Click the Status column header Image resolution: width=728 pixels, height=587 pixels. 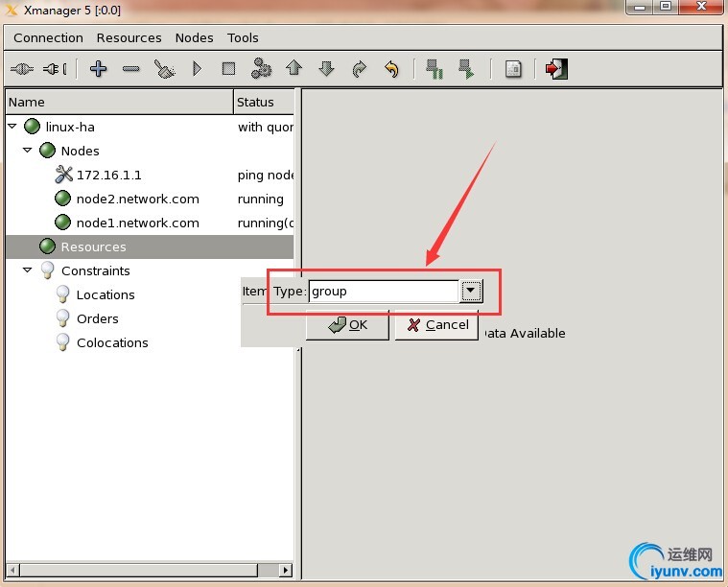click(264, 103)
